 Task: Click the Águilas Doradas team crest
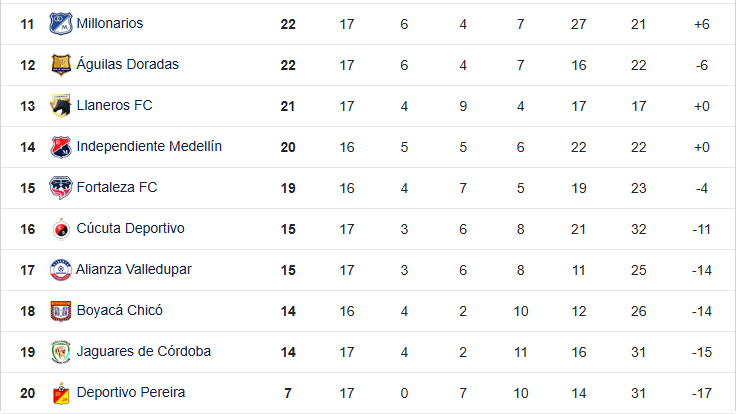click(61, 64)
